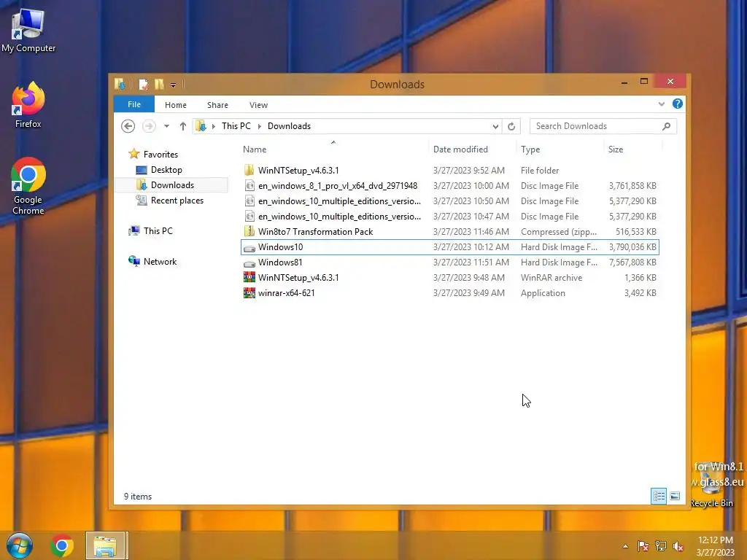Maximize the Downloads window
The height and width of the screenshot is (560, 747).
pos(644,82)
